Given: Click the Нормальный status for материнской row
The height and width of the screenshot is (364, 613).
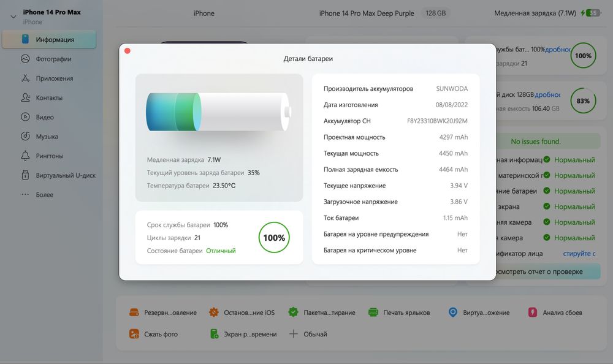Looking at the screenshot, I should click(574, 175).
